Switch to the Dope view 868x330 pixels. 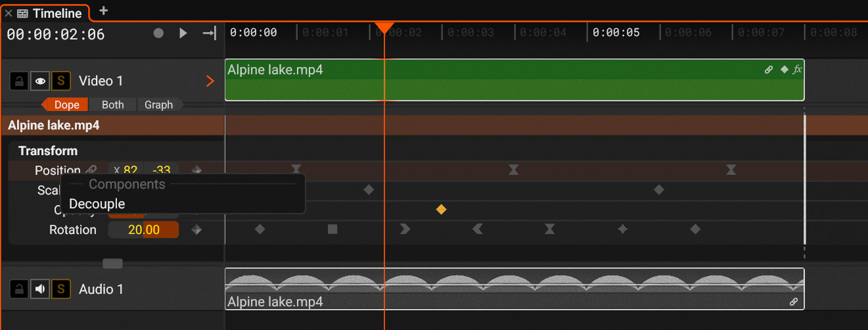(66, 105)
